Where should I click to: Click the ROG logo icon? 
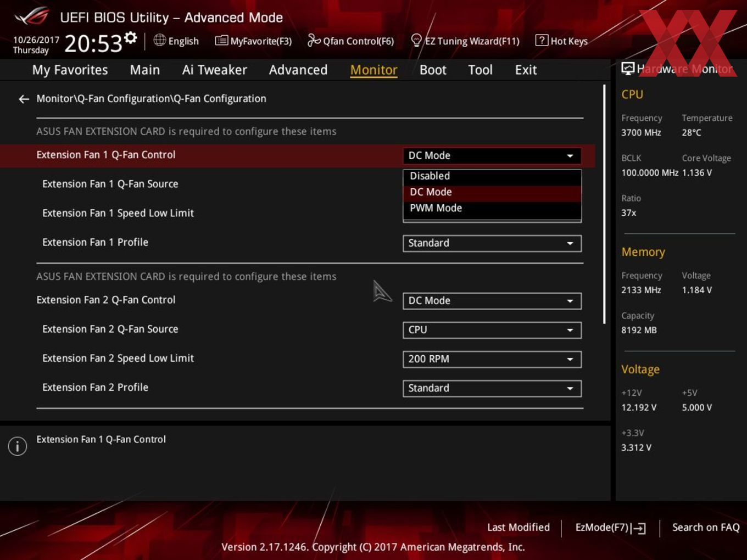point(31,16)
